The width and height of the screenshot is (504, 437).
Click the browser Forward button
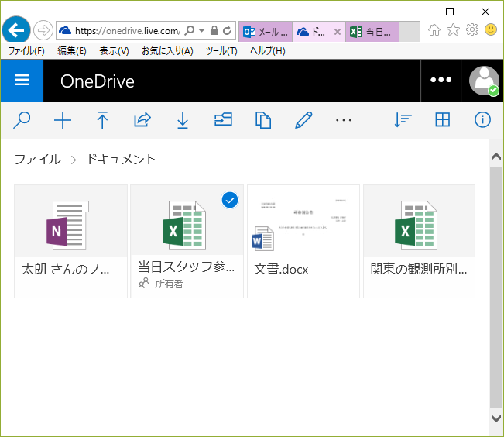43,30
